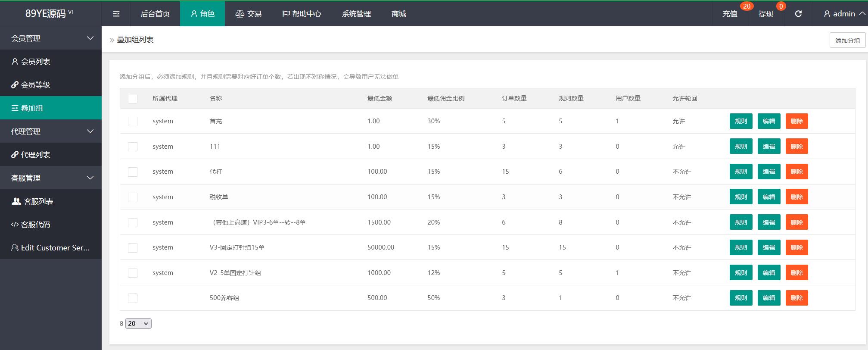Click the 89YE源码 logo
Screen dimensions: 868x350
click(x=50, y=14)
